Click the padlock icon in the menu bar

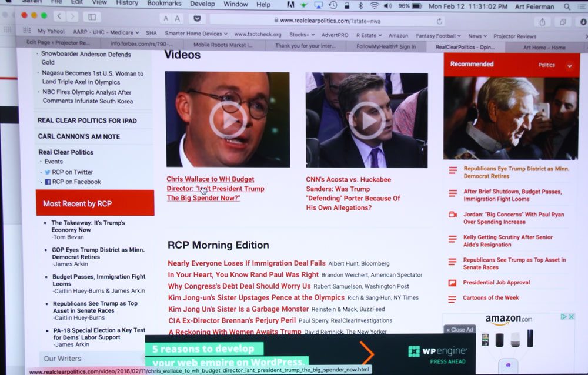point(347,6)
